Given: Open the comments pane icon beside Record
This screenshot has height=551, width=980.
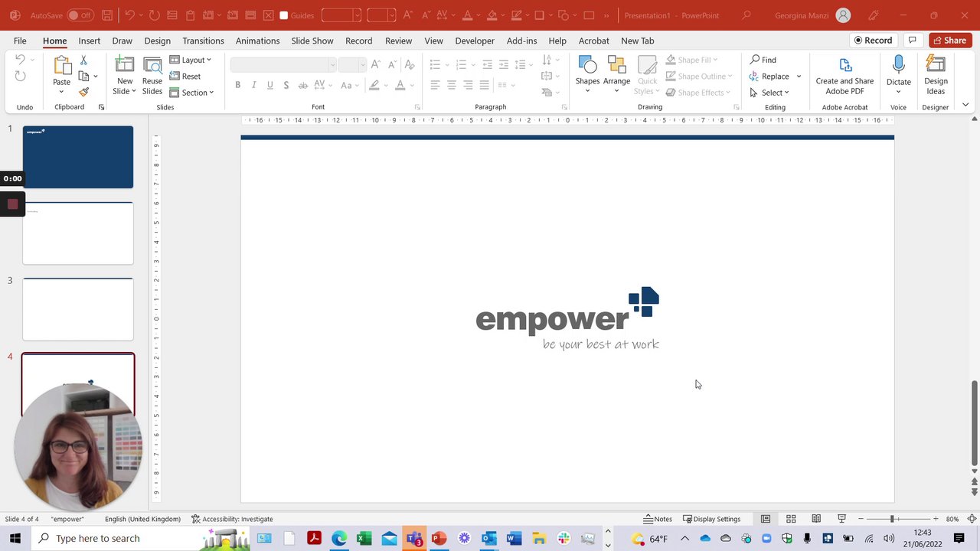Looking at the screenshot, I should 912,41.
